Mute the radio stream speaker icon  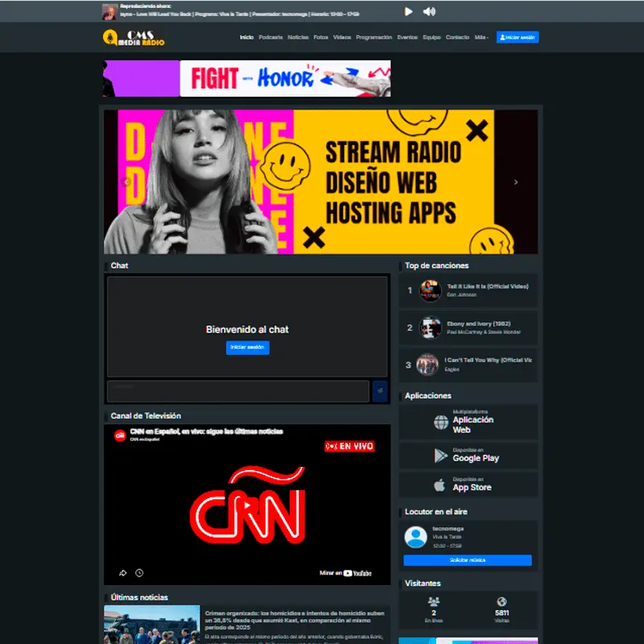click(x=429, y=11)
